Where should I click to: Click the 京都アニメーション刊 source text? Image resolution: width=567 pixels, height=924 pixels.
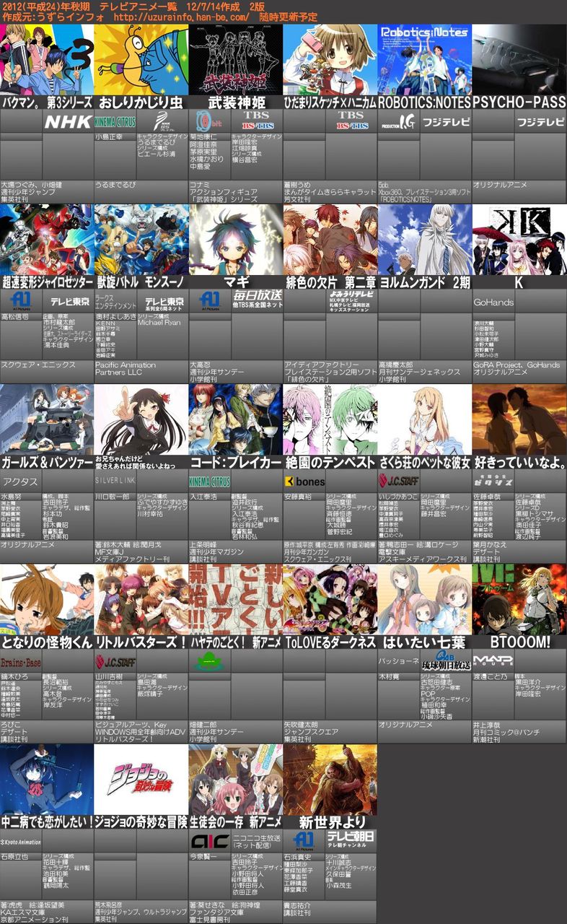click(35, 920)
